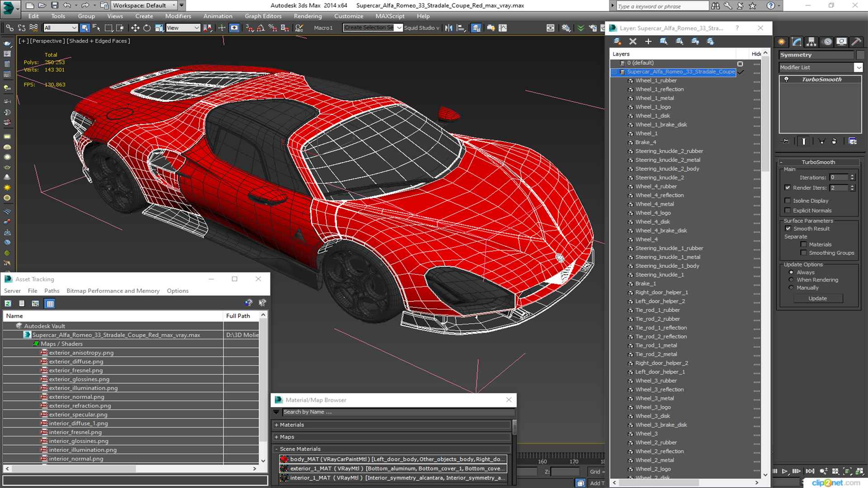Viewport: 868px width, 488px height.
Task: Open the Modifiers menu
Action: tap(178, 16)
